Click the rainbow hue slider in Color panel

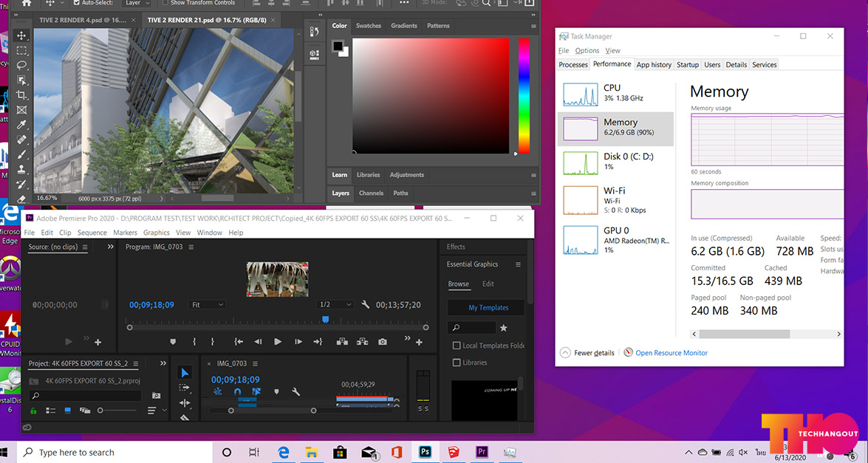pyautogui.click(x=524, y=96)
